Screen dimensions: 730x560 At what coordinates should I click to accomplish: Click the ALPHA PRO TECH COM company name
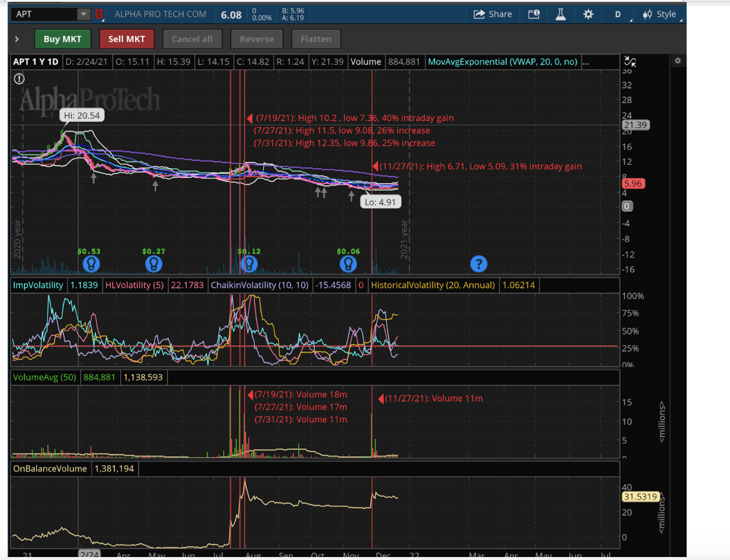(161, 14)
